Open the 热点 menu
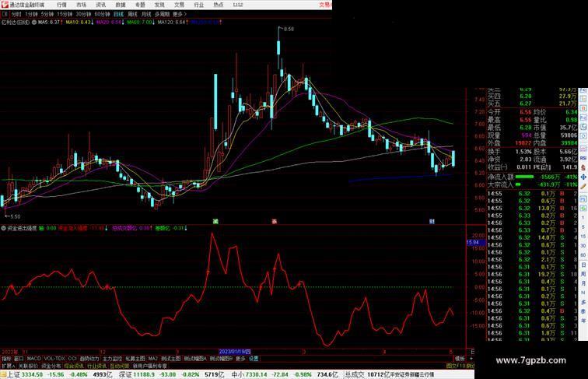 coord(219,5)
